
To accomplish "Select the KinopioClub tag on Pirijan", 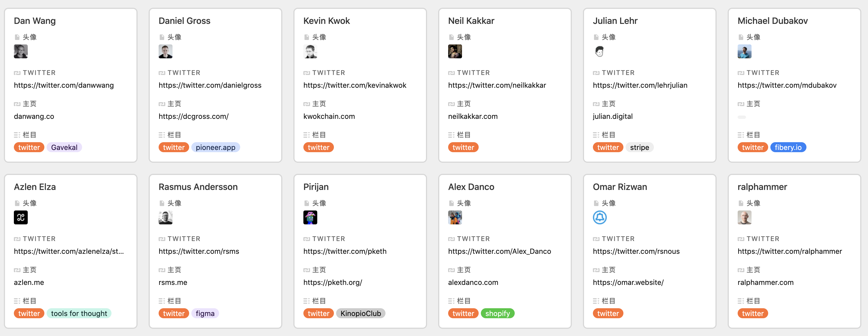I will pos(361,314).
